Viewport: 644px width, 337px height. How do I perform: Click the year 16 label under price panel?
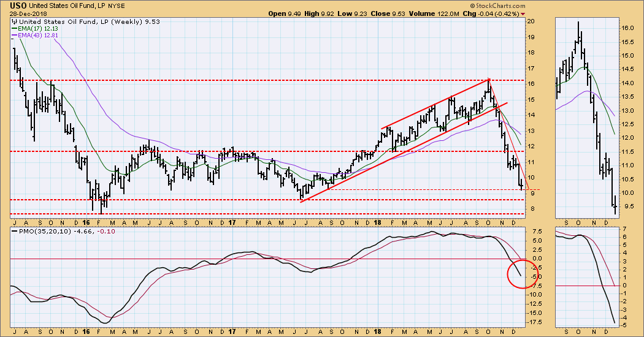pyautogui.click(x=86, y=222)
